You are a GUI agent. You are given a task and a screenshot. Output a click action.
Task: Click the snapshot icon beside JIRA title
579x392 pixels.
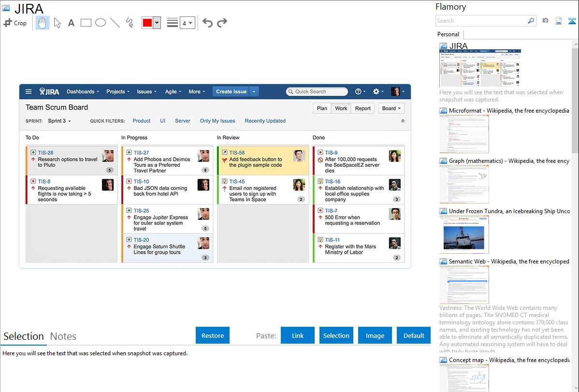click(x=6, y=8)
